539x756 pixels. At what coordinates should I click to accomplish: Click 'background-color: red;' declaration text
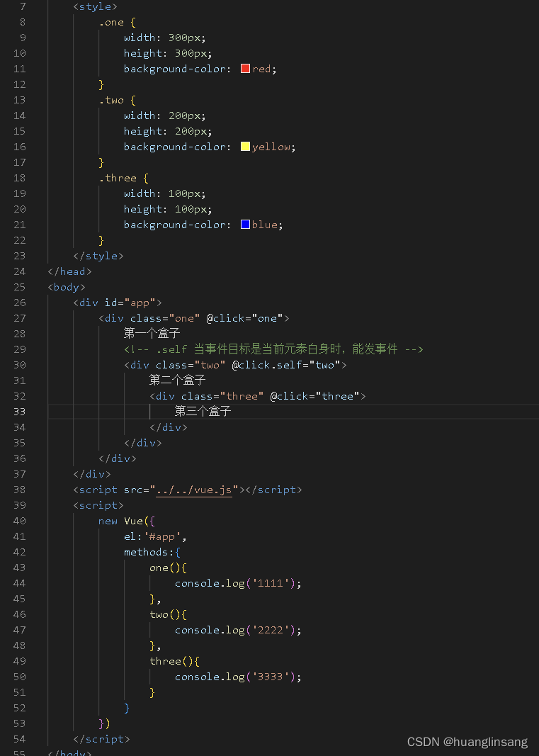[x=200, y=69]
